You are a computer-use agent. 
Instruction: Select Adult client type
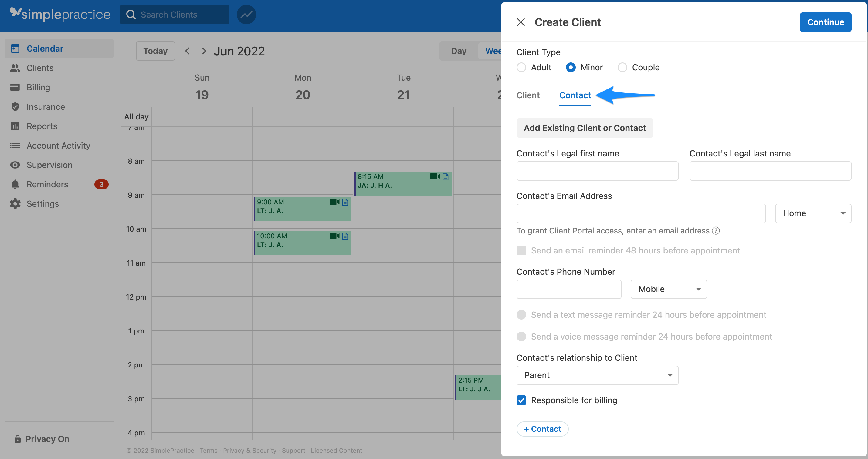pos(521,67)
